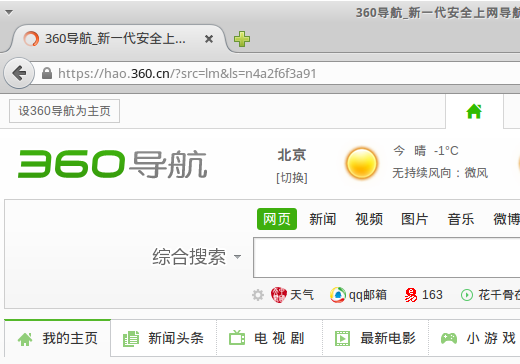Click the gamepad icon beside 小游戏
This screenshot has height=364, width=520.
click(x=449, y=339)
